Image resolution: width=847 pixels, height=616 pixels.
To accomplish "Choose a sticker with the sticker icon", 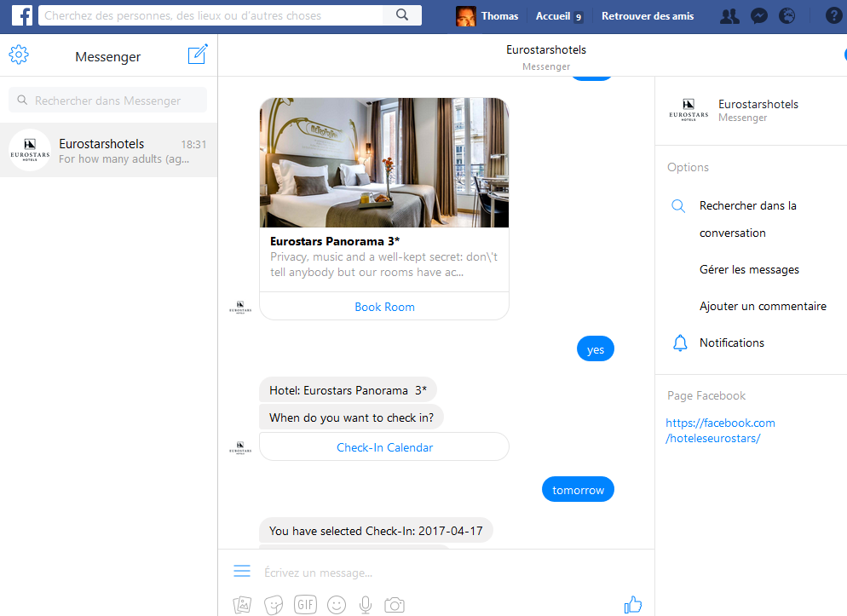I will coord(274,605).
